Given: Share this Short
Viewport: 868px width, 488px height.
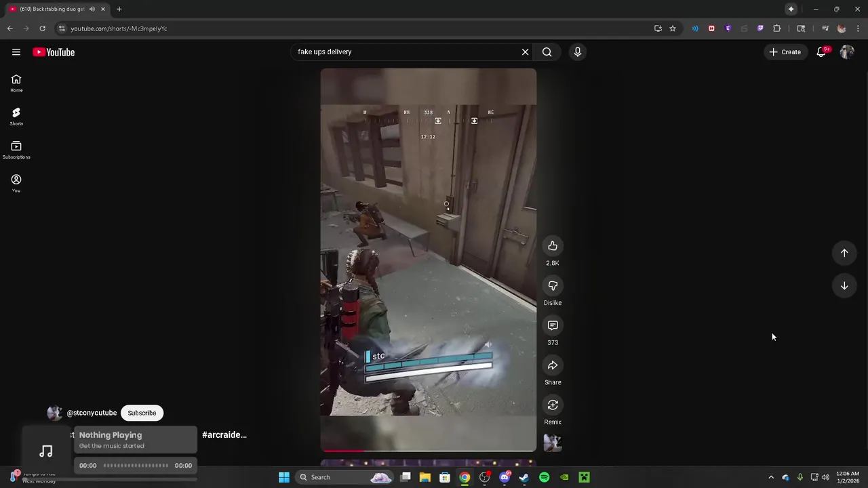Looking at the screenshot, I should coord(553,365).
